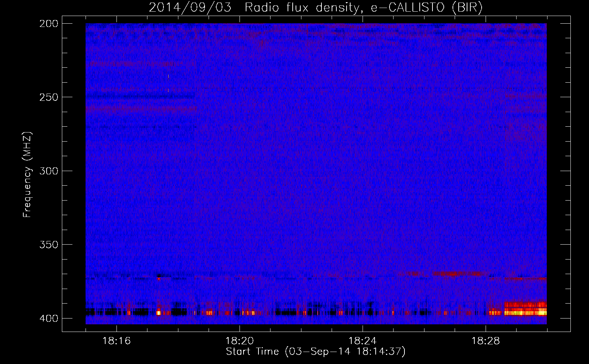
Task: Click the 18:16 time tick label
Action: coord(116,341)
